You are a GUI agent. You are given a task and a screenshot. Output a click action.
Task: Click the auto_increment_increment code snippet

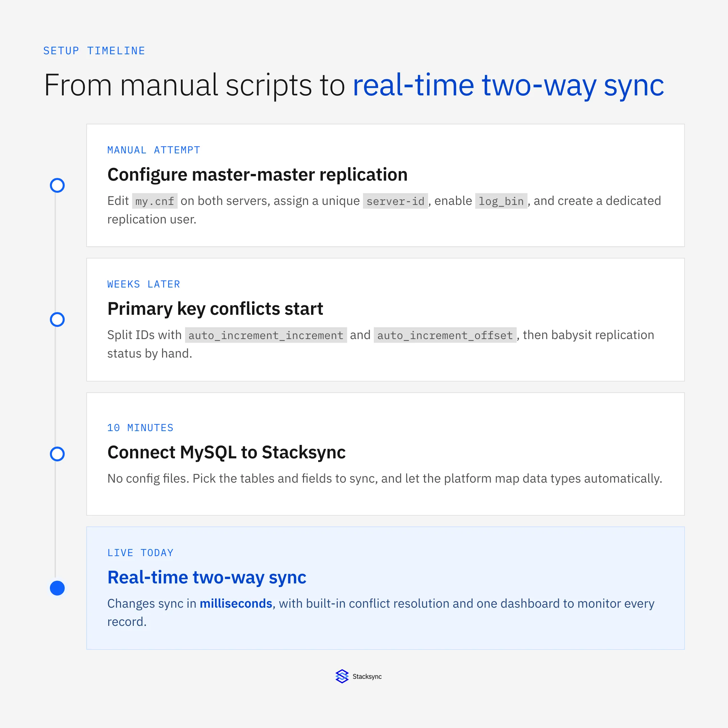pyautogui.click(x=266, y=335)
